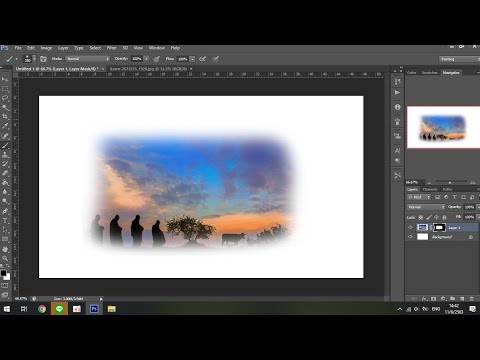
Task: Open the Painting workspace dropdown
Action: click(459, 59)
